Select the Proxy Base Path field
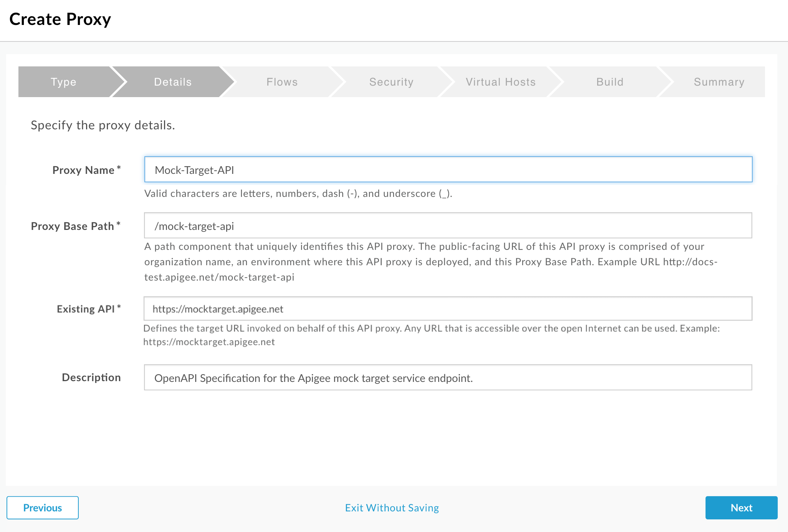The width and height of the screenshot is (788, 532). (448, 226)
